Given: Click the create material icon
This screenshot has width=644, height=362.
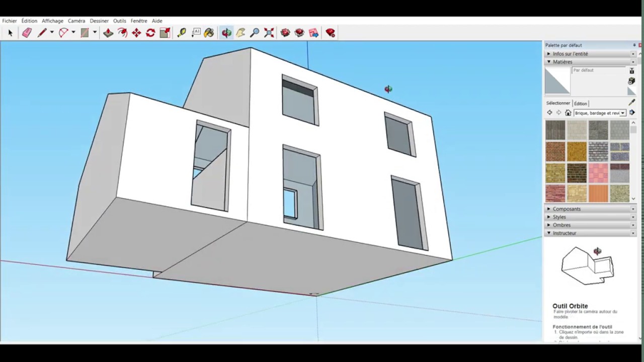Looking at the screenshot, I should point(632,81).
